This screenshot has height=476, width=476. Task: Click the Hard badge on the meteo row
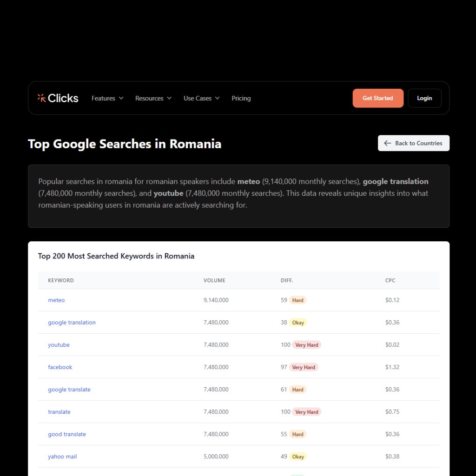tap(298, 300)
